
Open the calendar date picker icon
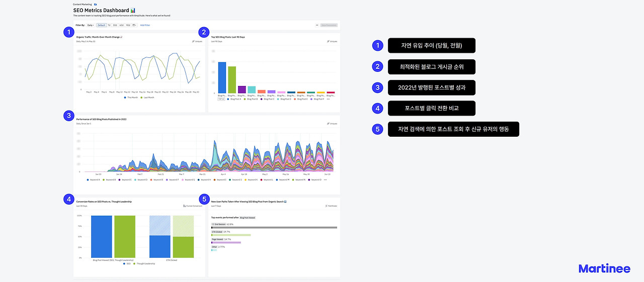click(134, 25)
